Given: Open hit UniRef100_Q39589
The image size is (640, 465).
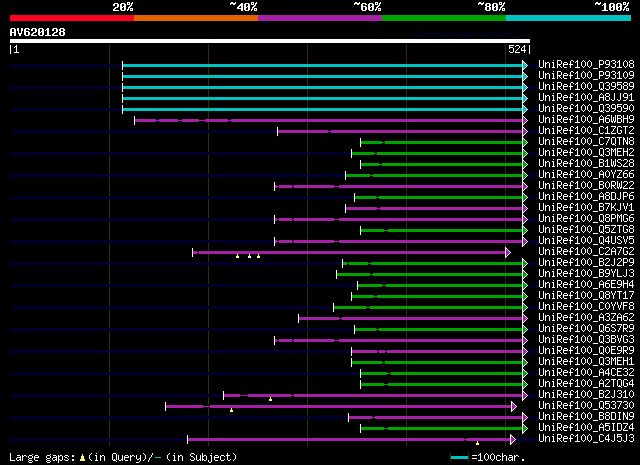Looking at the screenshot, I should (586, 87).
